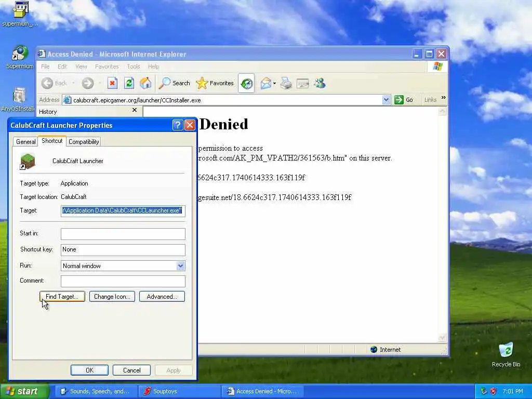
Task: Switch to the Compatibility tab
Action: click(84, 142)
